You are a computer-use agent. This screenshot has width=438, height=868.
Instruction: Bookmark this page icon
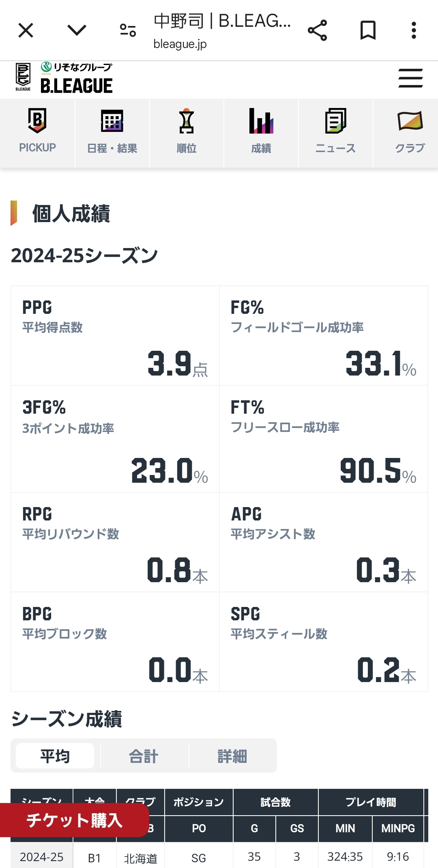[368, 30]
